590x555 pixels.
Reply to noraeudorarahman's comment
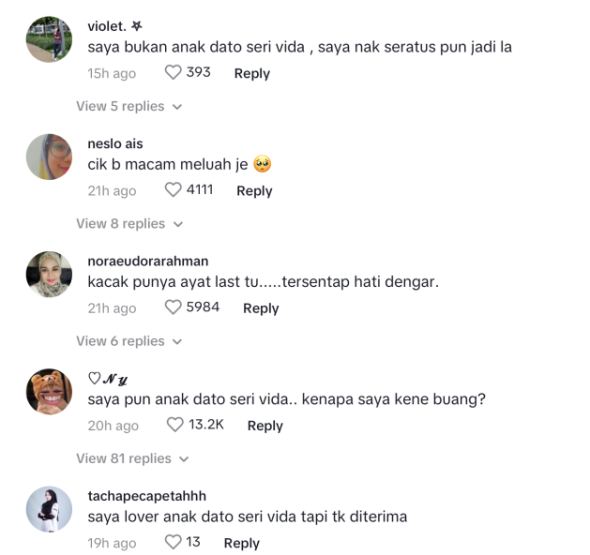point(261,308)
